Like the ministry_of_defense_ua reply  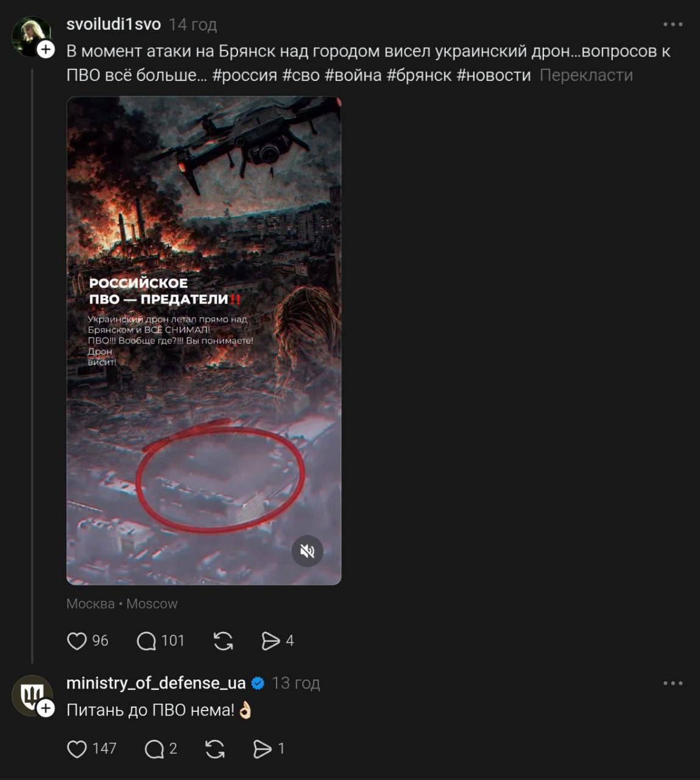(x=77, y=749)
